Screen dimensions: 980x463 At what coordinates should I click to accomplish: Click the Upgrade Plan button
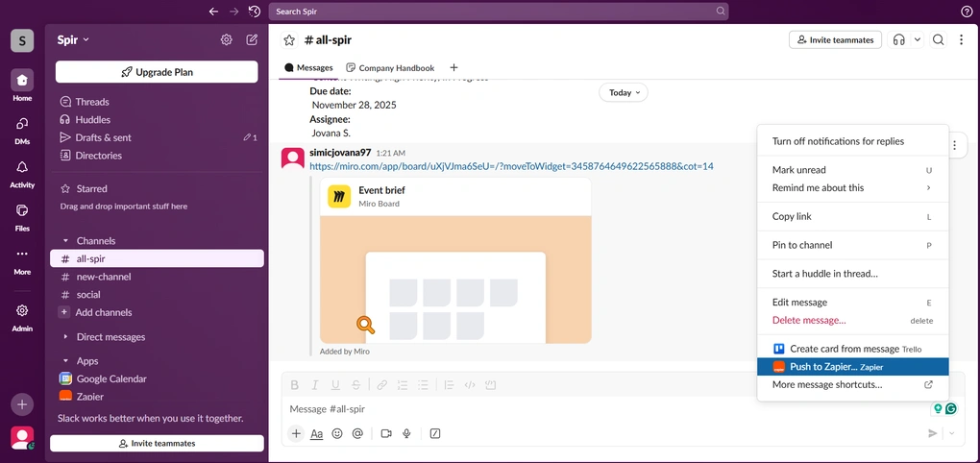point(157,72)
